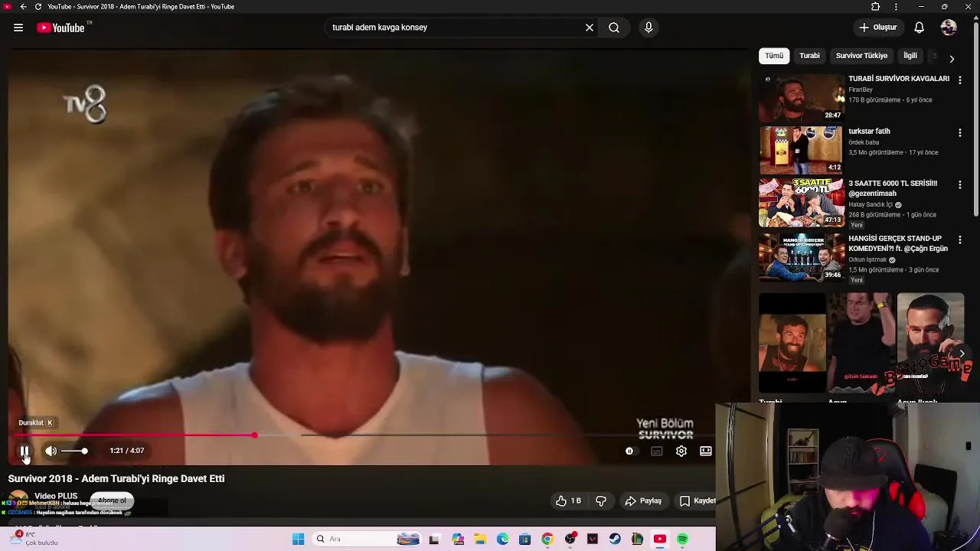Click the video title text

[116, 478]
